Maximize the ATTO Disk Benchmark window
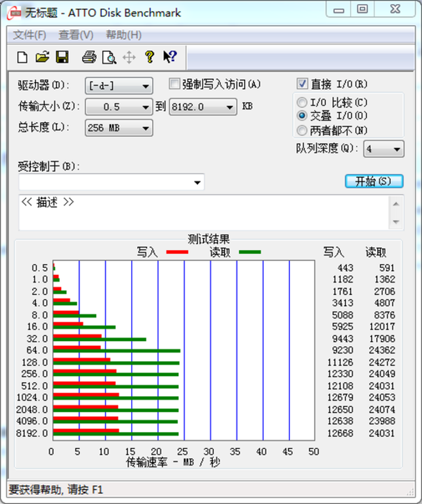The width and height of the screenshot is (422, 504). pos(362,9)
